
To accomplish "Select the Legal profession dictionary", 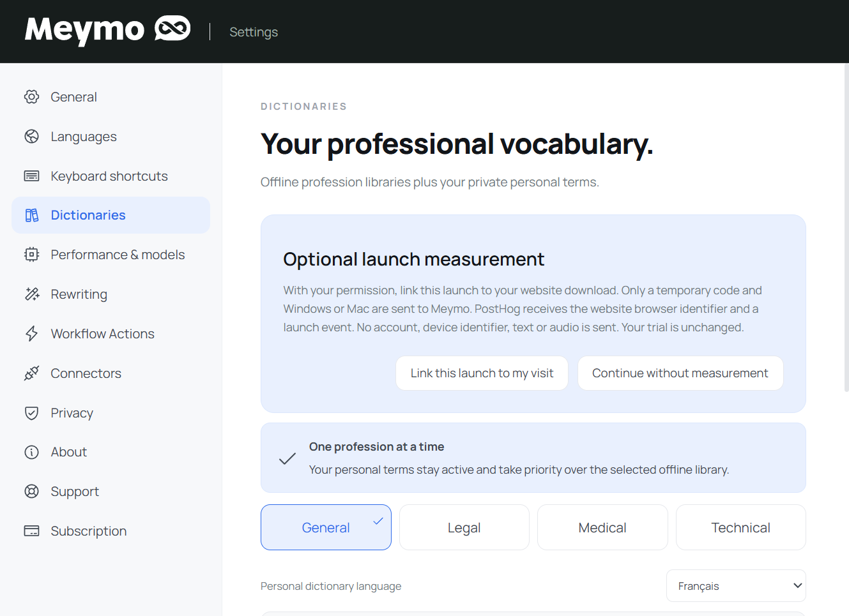I will coord(464,527).
